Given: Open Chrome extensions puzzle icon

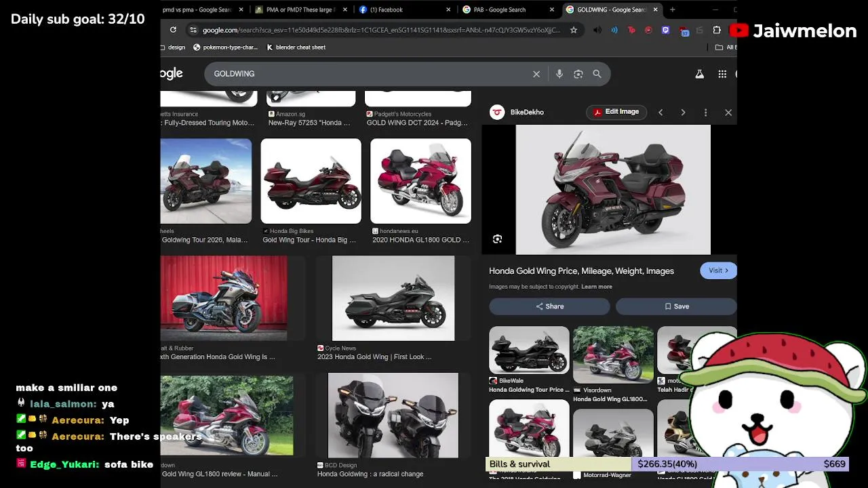Looking at the screenshot, I should click(x=717, y=30).
